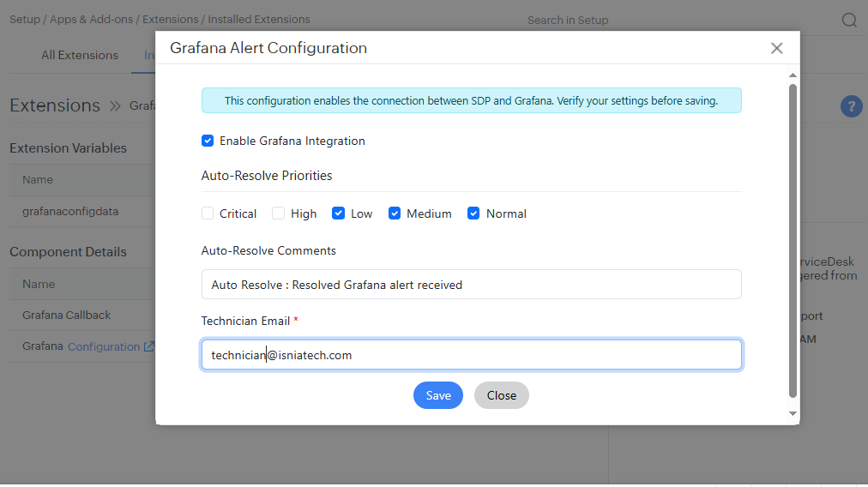
Task: Click the Auto-Resolve Comments label
Action: point(268,250)
